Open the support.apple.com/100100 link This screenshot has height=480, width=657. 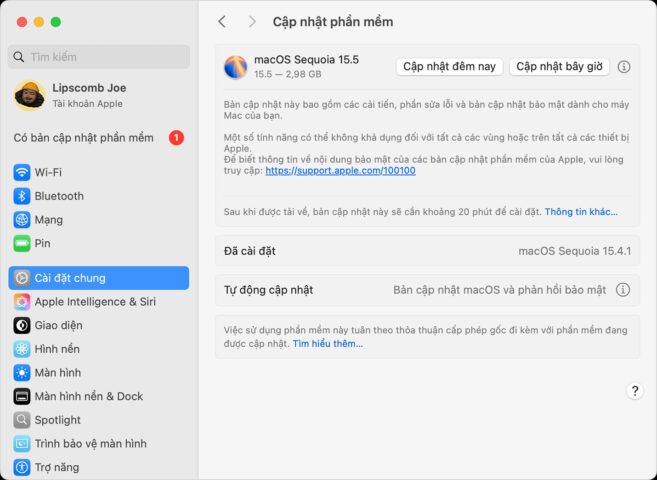click(x=340, y=170)
